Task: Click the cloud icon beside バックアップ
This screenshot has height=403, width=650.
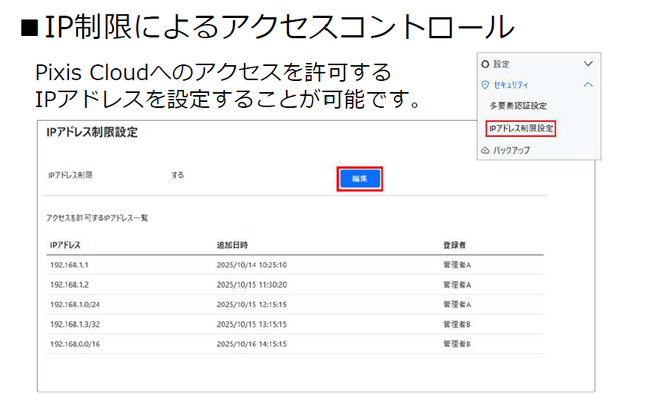Action: [x=485, y=150]
